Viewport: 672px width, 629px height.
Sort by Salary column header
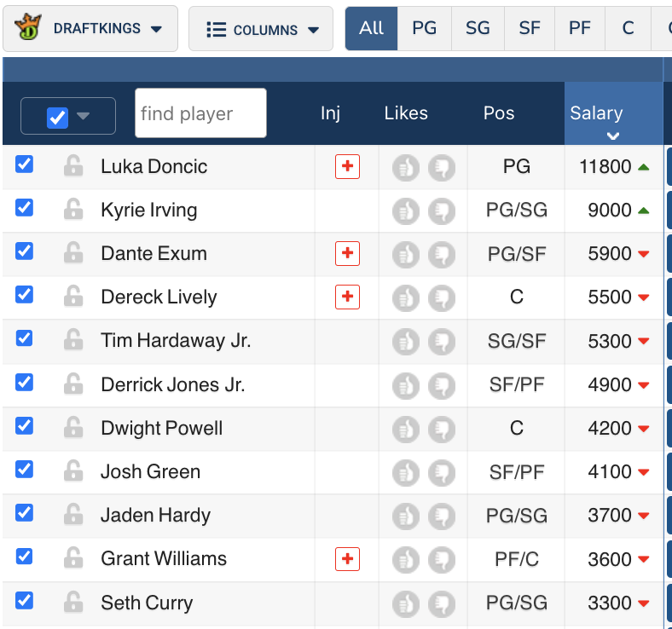[x=613, y=113]
